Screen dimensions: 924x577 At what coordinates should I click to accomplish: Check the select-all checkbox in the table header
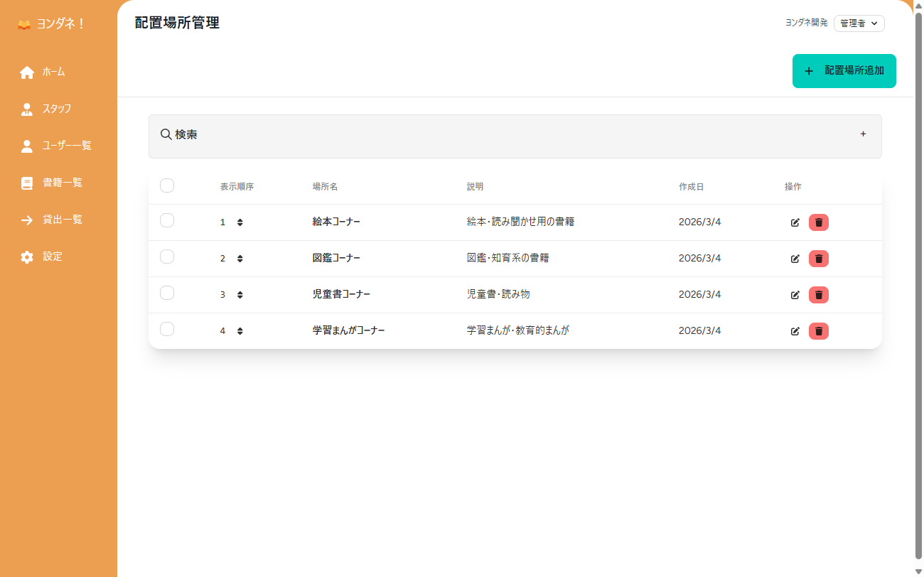click(167, 185)
